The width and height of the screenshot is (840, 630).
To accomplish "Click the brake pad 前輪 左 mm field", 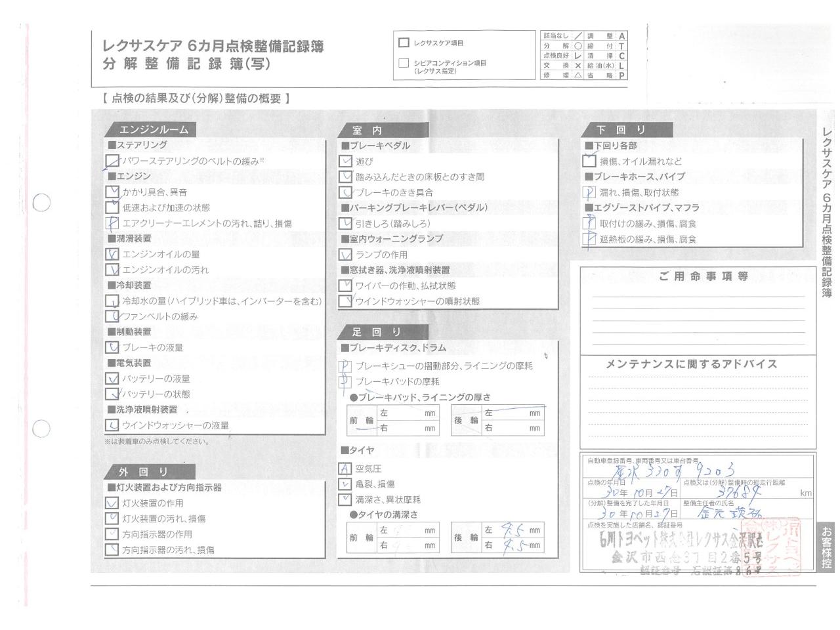I will coord(408,413).
